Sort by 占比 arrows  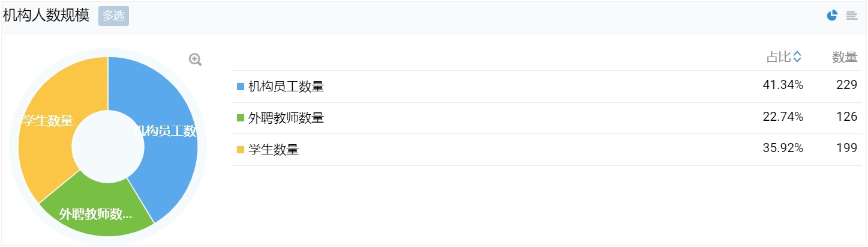coord(797,57)
